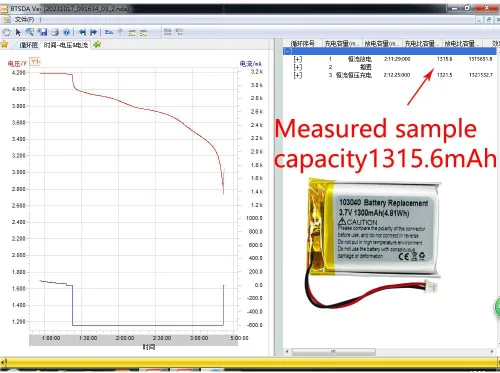The image size is (500, 373).
Task: Select the arrow pointer tool
Action: (x=18, y=32)
